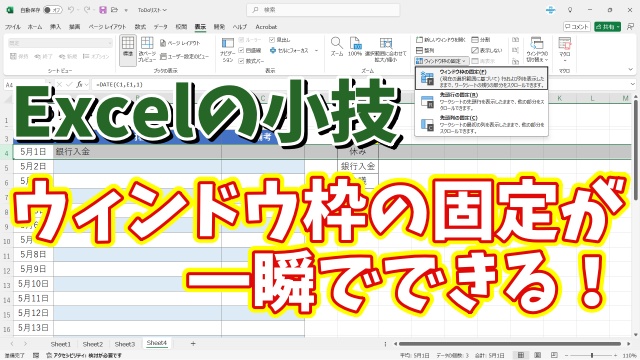Open the Acrobat tab
The image size is (640, 360).
[266, 27]
